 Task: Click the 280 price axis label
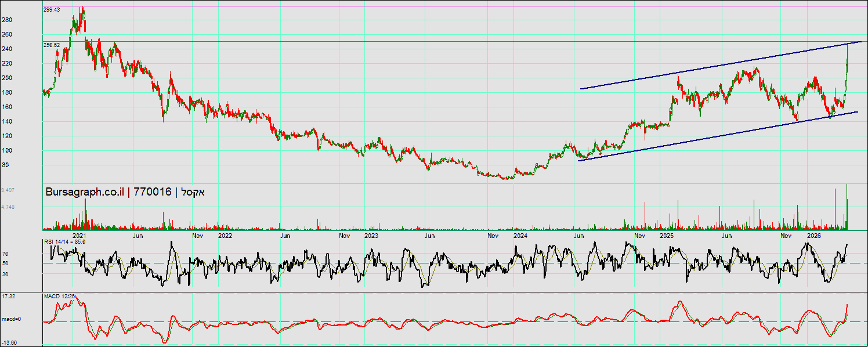pyautogui.click(x=7, y=20)
